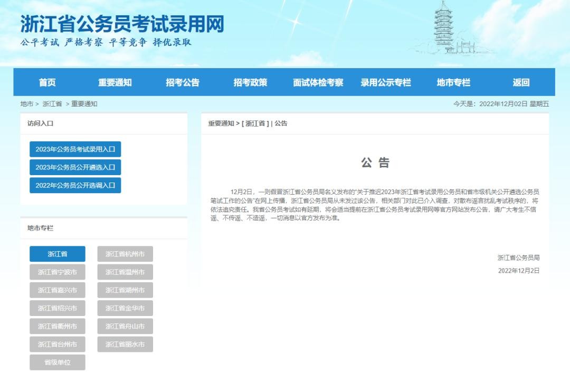Click the 浙江省公务员考试录用网 site title logo
This screenshot has height=392, width=570.
click(x=122, y=24)
